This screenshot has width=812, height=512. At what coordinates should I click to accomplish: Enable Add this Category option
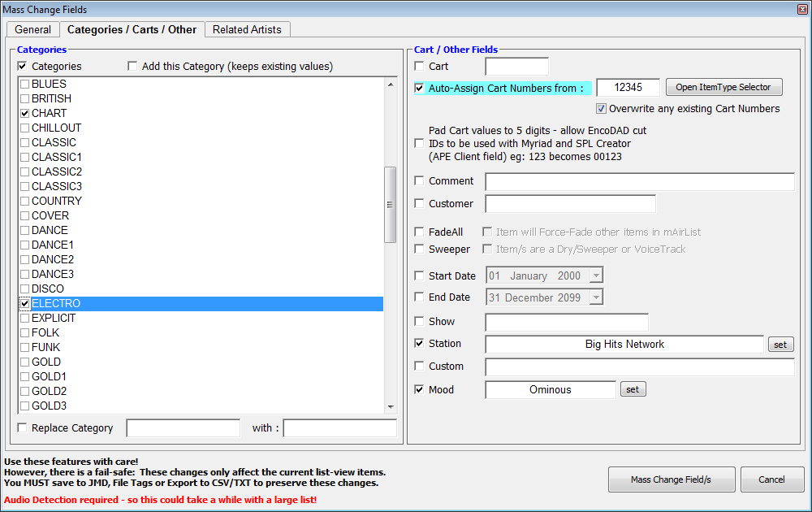(x=132, y=66)
